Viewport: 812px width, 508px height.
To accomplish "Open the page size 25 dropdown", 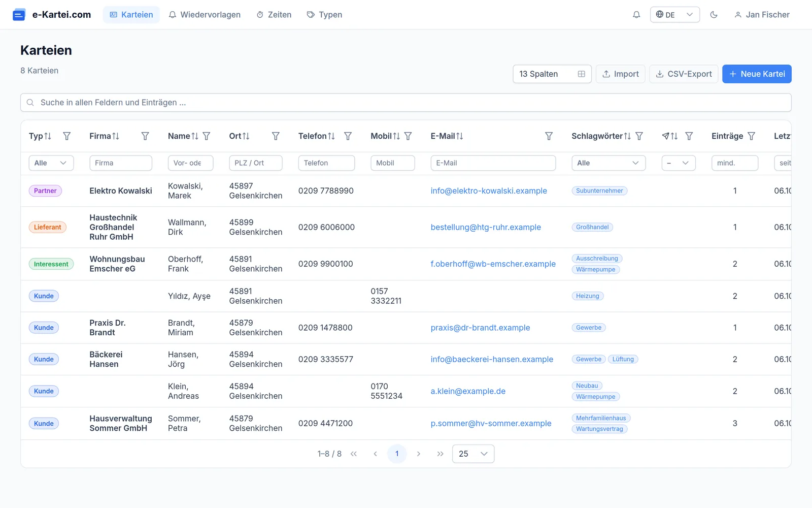I will (x=473, y=454).
